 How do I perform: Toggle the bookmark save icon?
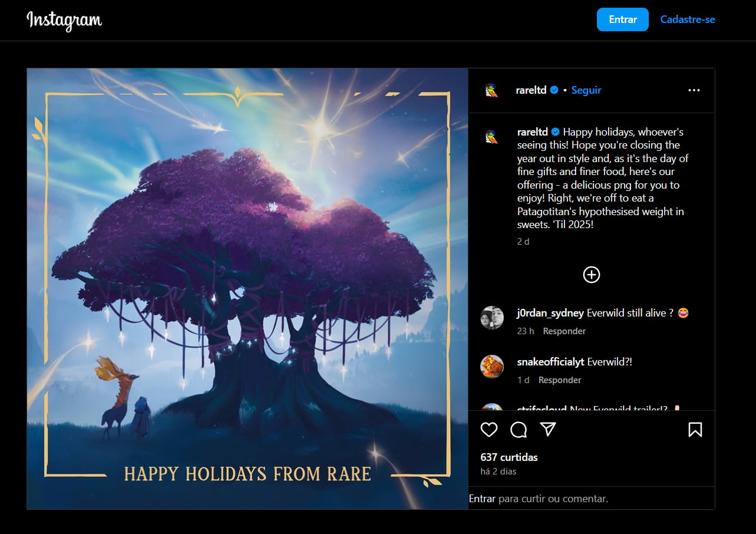pyautogui.click(x=695, y=430)
